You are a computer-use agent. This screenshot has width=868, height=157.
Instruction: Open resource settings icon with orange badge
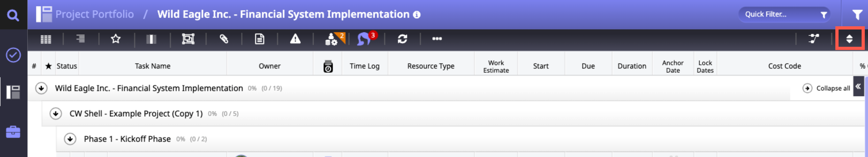(x=334, y=39)
